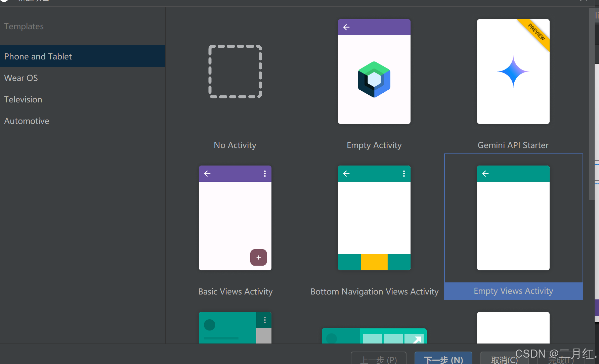599x364 pixels.
Task: Click the 上一步 (P) previous button
Action: point(378,359)
